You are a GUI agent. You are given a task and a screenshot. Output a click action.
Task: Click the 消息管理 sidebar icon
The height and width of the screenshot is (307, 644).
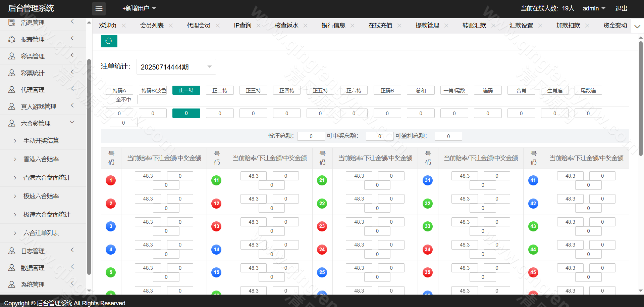(x=12, y=23)
